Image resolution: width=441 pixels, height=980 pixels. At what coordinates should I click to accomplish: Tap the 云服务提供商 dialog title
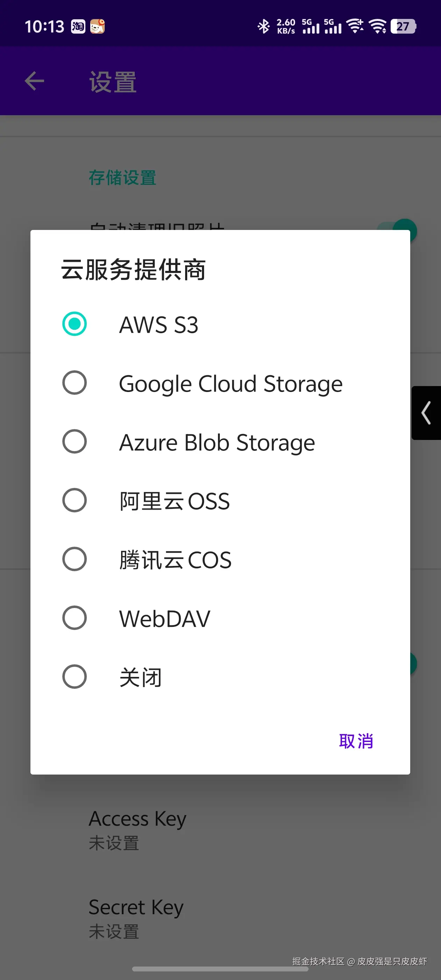pyautogui.click(x=134, y=270)
